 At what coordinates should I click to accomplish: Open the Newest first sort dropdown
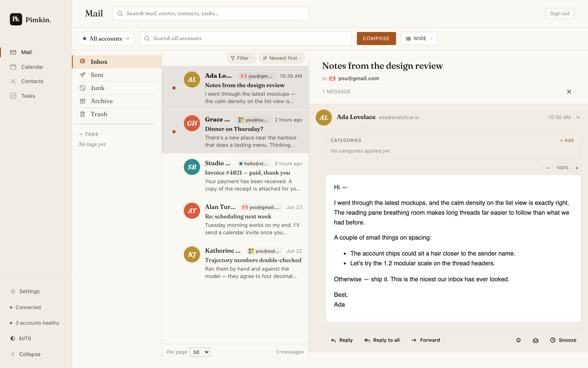tap(282, 58)
